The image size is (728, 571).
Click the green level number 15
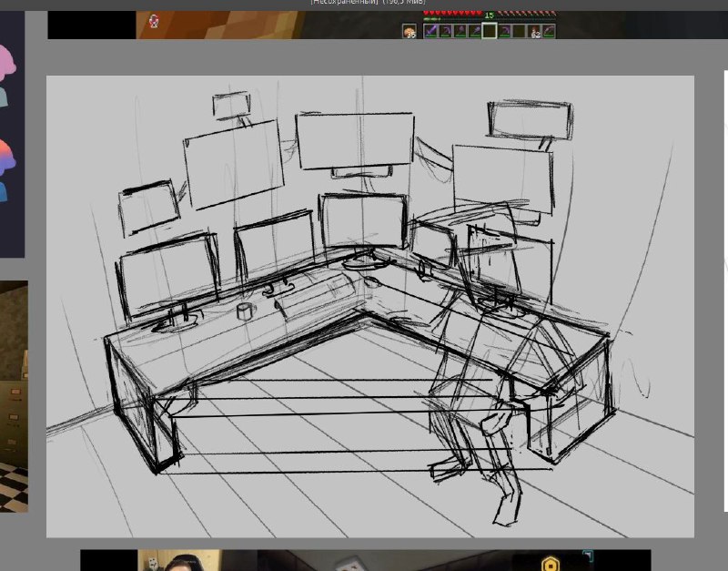[489, 15]
